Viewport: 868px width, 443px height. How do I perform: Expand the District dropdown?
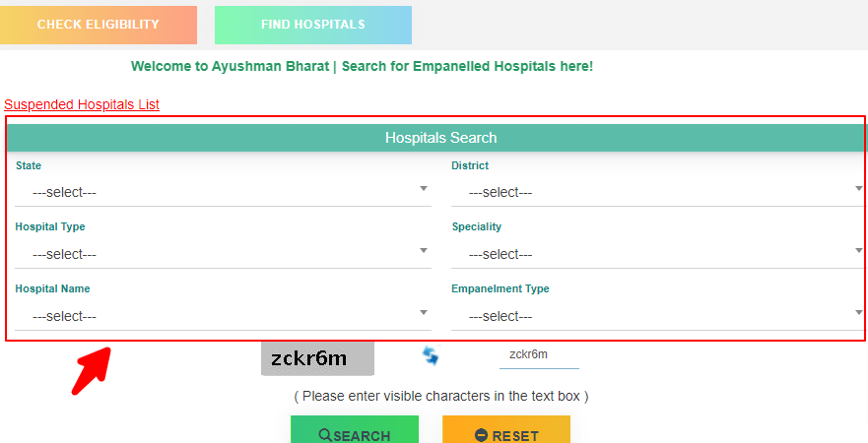[658, 192]
